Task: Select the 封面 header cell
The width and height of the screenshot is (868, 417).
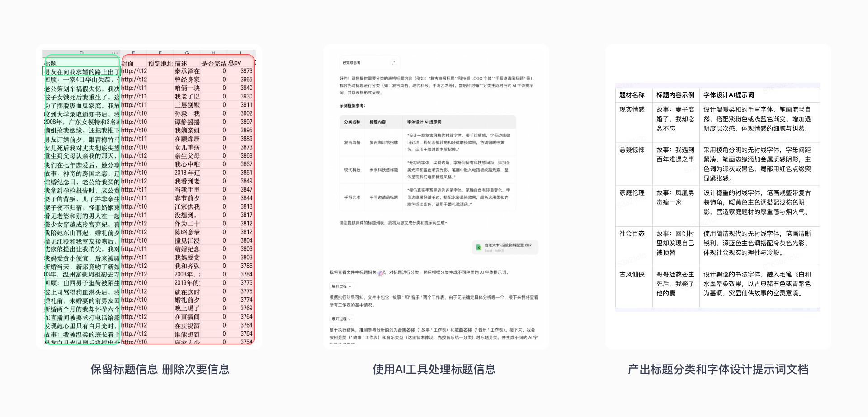Action: (x=134, y=63)
